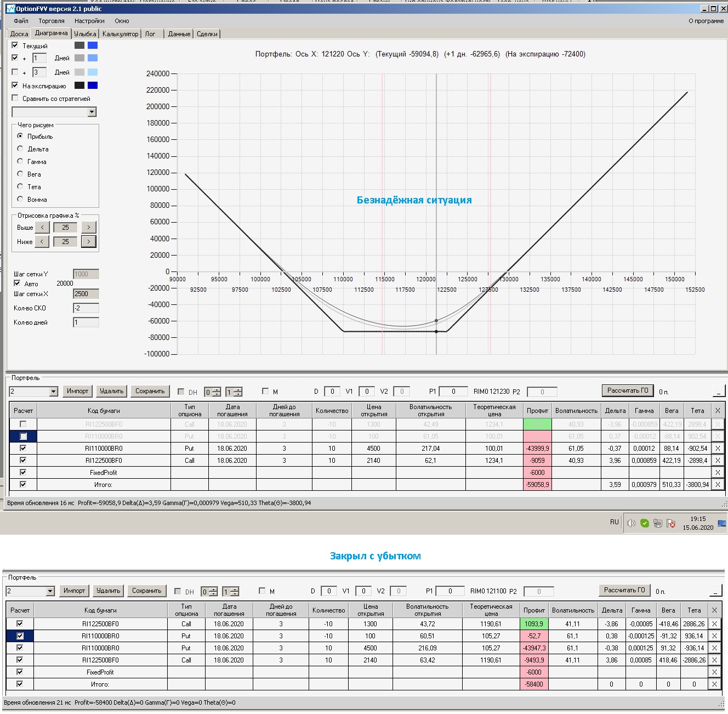
Task: Click the right arrow button for Выше
Action: coord(89,227)
